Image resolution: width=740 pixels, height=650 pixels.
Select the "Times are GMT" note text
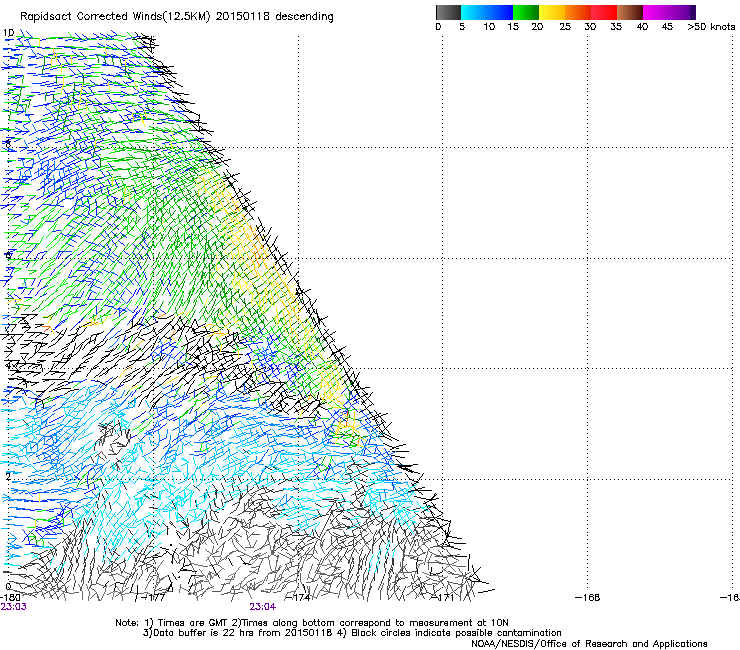point(193,623)
